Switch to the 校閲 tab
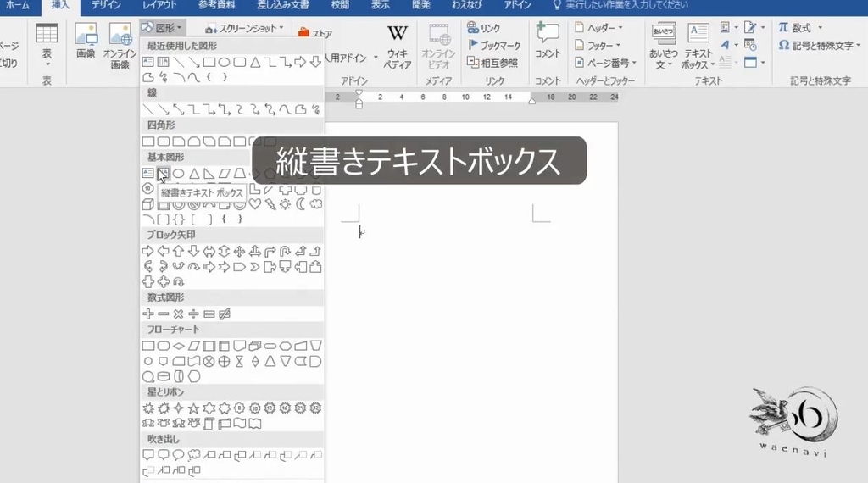The image size is (868, 483). click(x=340, y=6)
